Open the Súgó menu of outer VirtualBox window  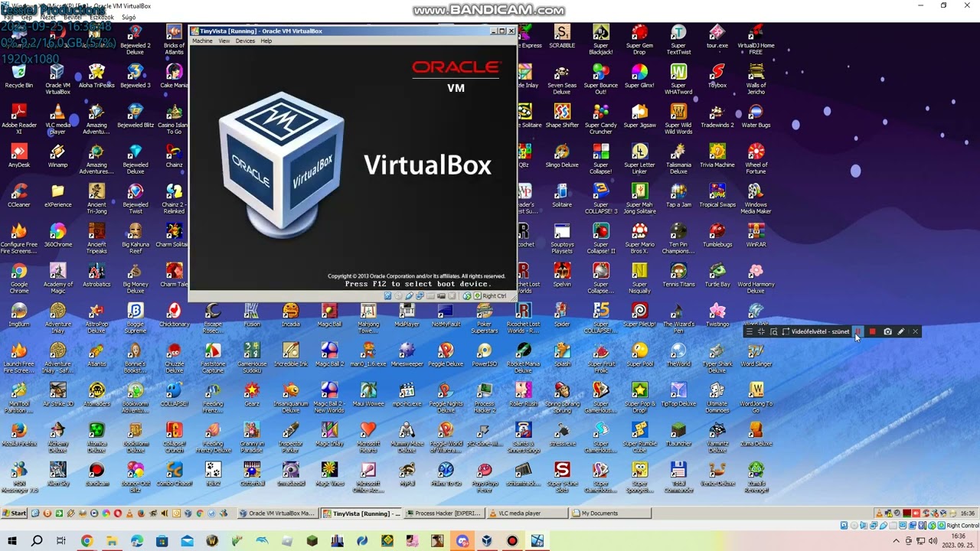tap(129, 17)
